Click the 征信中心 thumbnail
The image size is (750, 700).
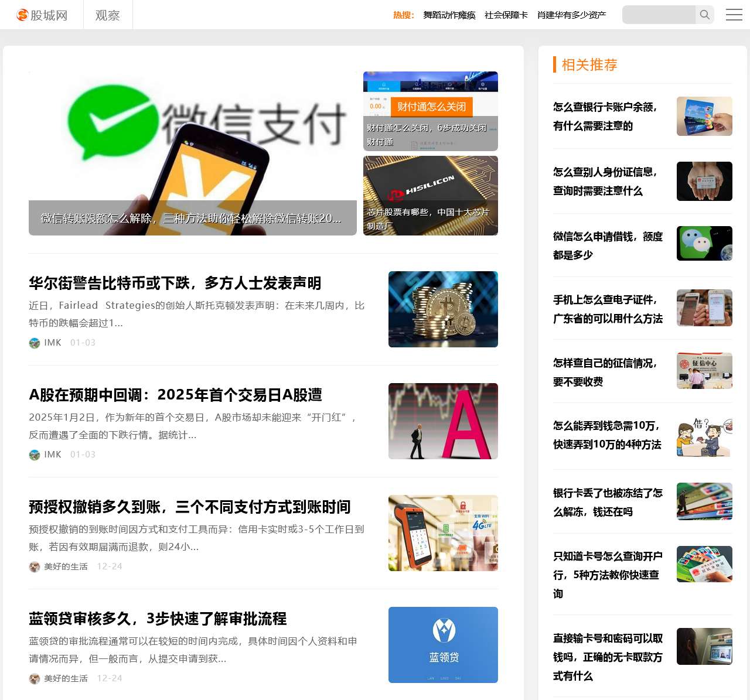pyautogui.click(x=704, y=371)
